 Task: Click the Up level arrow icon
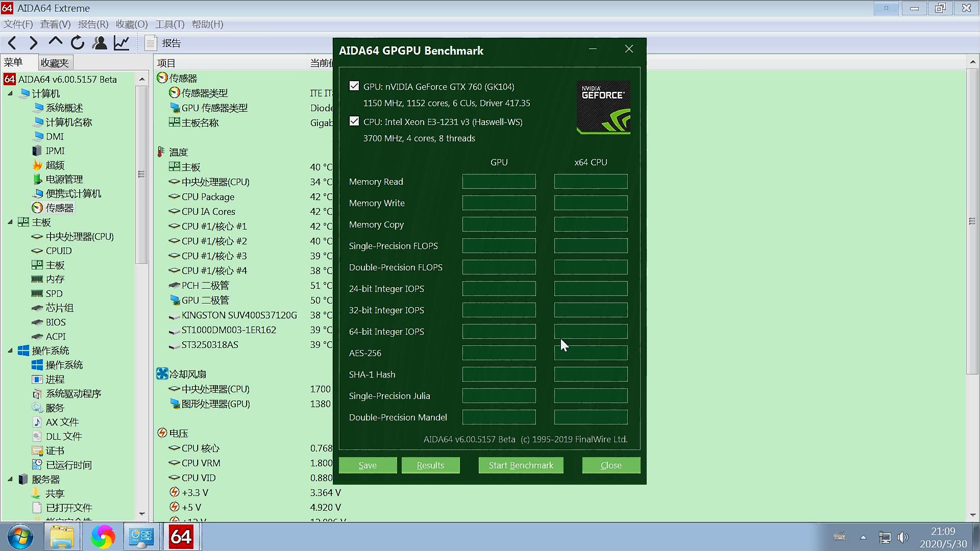55,42
